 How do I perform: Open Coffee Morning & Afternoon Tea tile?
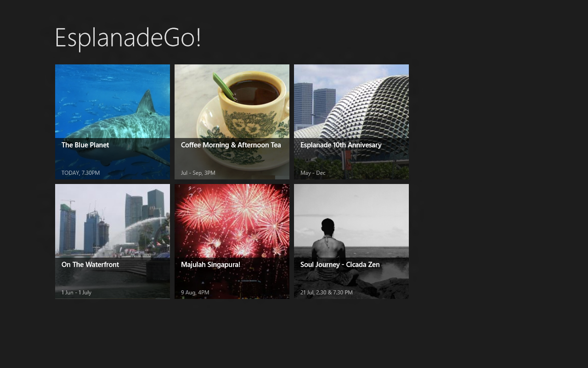click(232, 122)
